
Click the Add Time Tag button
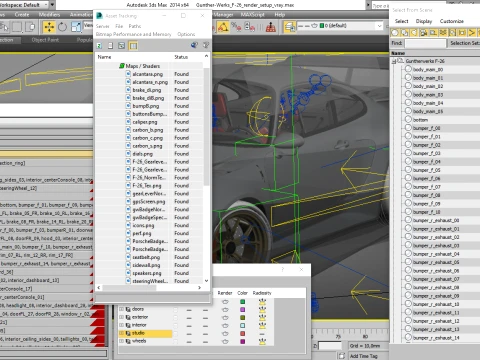[x=363, y=356]
